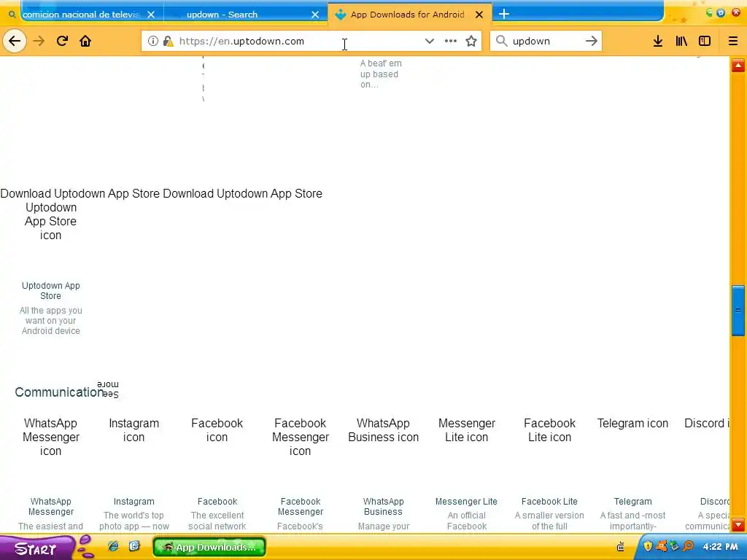
Task: Show site information via the info icon
Action: (153, 41)
